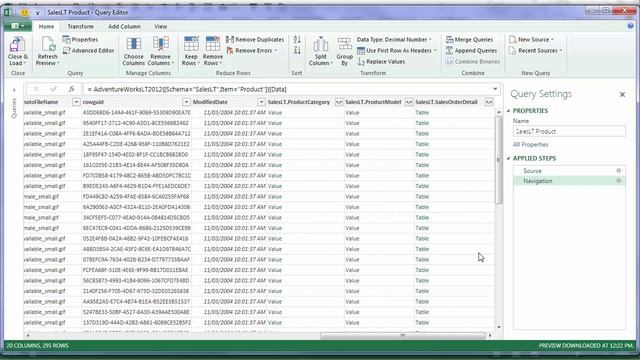
Task: Open the rowguid column filter dropdown
Action: 186,102
